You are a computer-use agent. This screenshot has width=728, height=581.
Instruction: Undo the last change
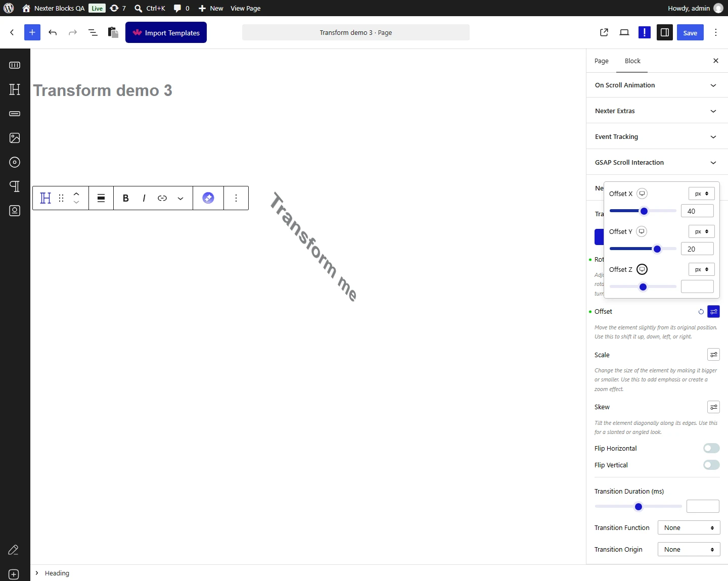click(x=53, y=32)
